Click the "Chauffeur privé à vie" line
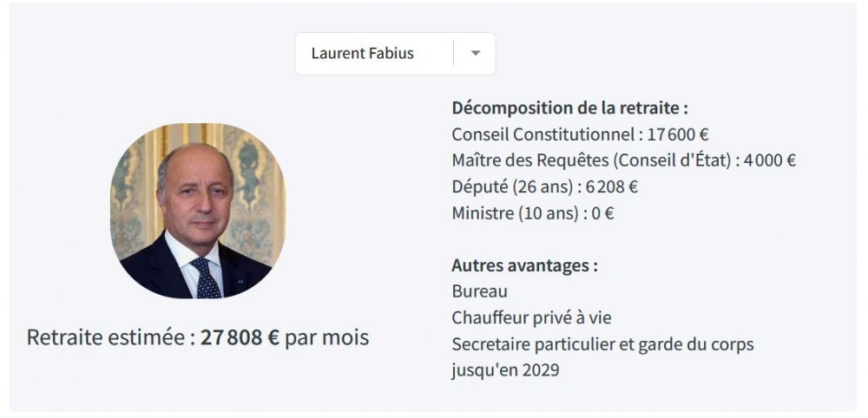This screenshot has width=868, height=418. (537, 317)
